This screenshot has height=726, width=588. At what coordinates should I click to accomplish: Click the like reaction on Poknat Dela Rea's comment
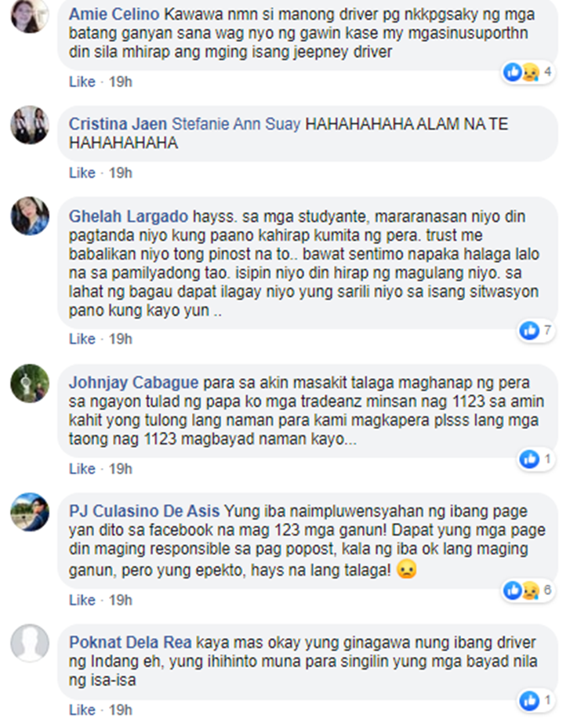point(529,701)
